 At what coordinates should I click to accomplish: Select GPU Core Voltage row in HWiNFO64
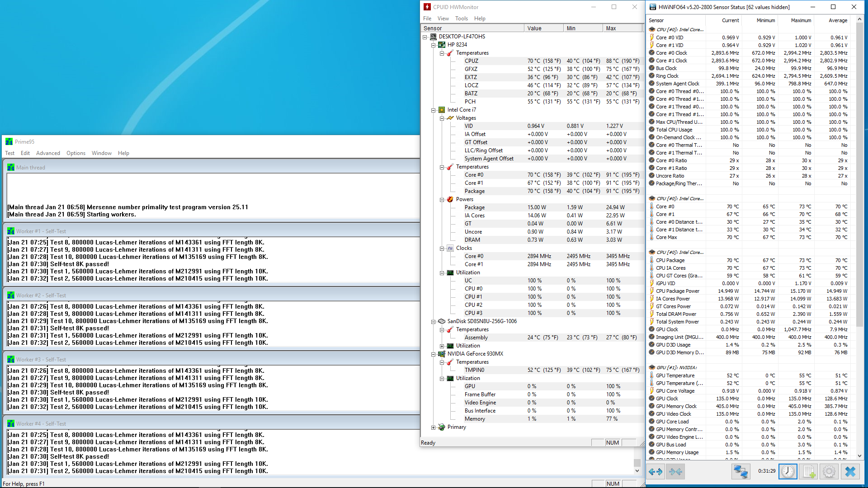point(749,391)
